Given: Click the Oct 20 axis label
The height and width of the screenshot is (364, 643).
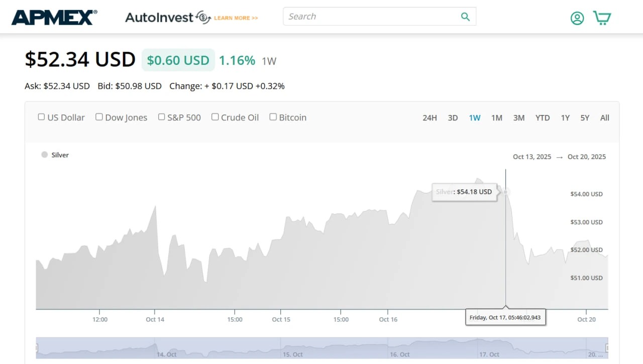Looking at the screenshot, I should click(586, 319).
